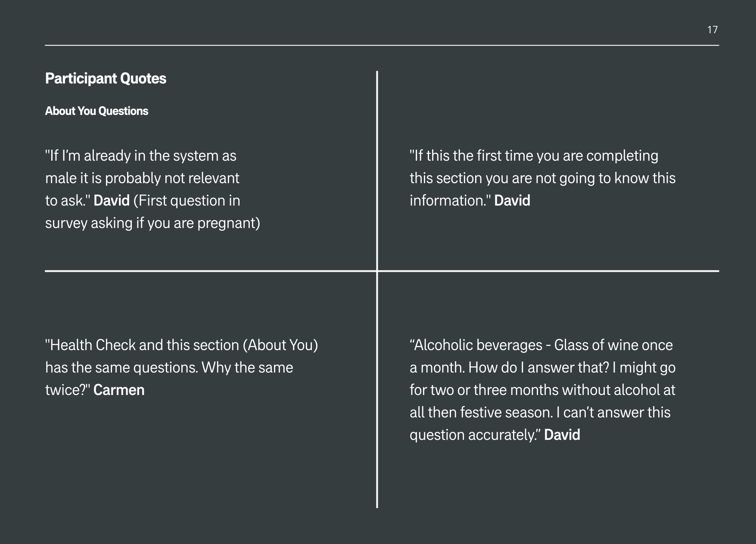Select the bold David after "question accurately."
The height and width of the screenshot is (544, 756).
point(562,435)
